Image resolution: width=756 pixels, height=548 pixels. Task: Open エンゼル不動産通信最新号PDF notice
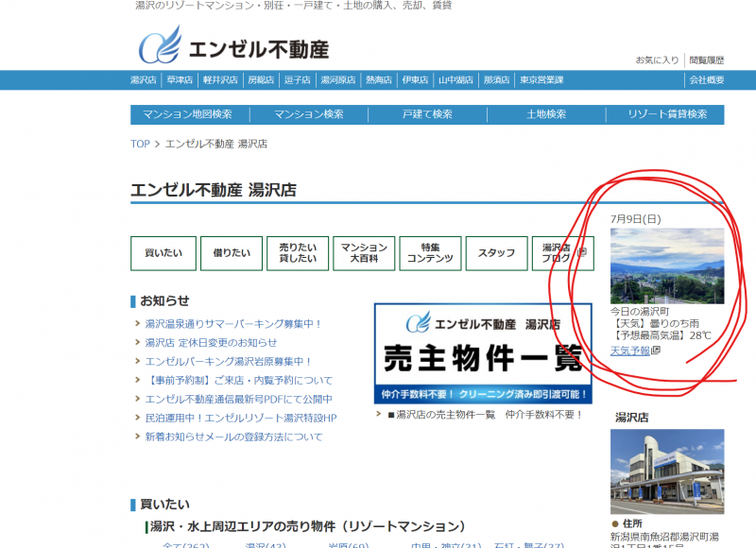[239, 399]
